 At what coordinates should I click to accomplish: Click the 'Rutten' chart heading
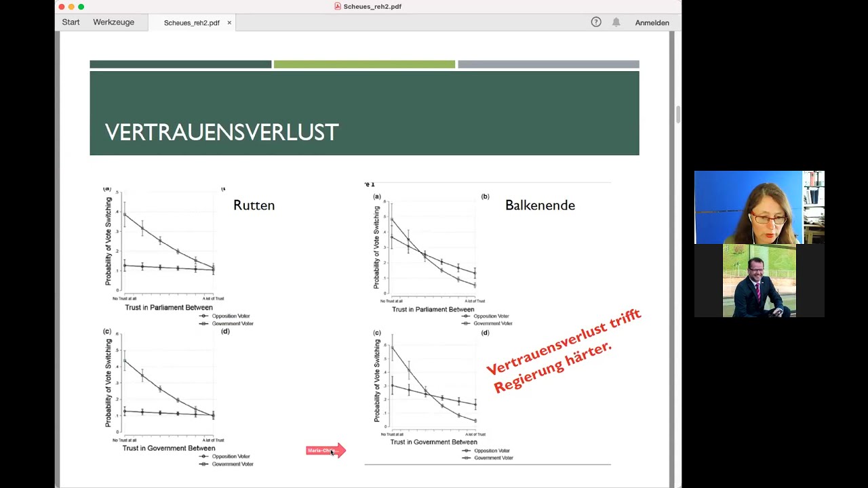coord(254,205)
